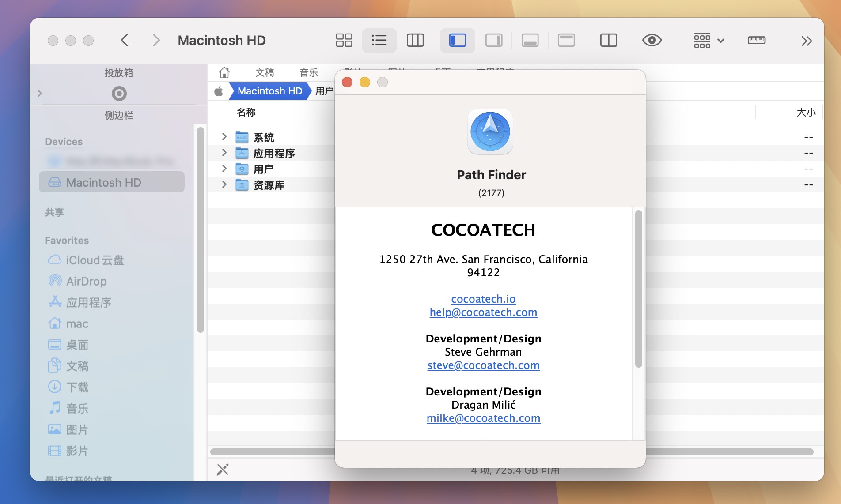
Task: Click the home icon in favorites bar
Action: click(x=224, y=72)
